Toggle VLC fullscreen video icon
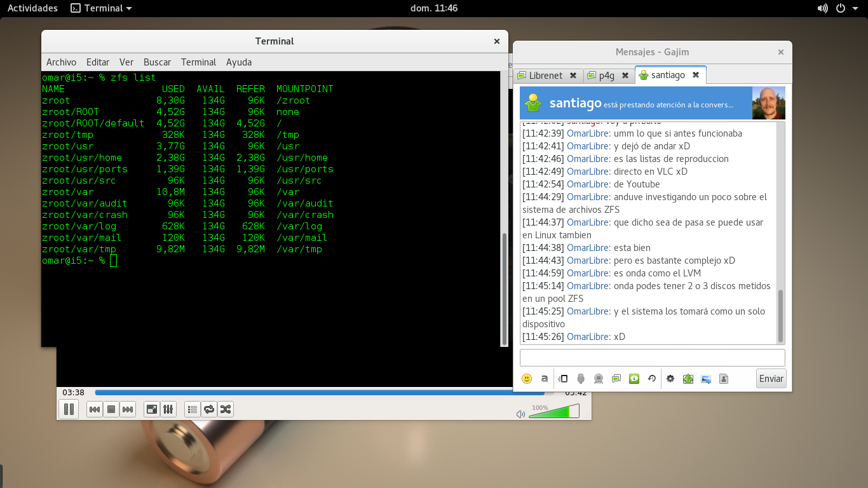Viewport: 868px width, 488px height. pos(151,409)
